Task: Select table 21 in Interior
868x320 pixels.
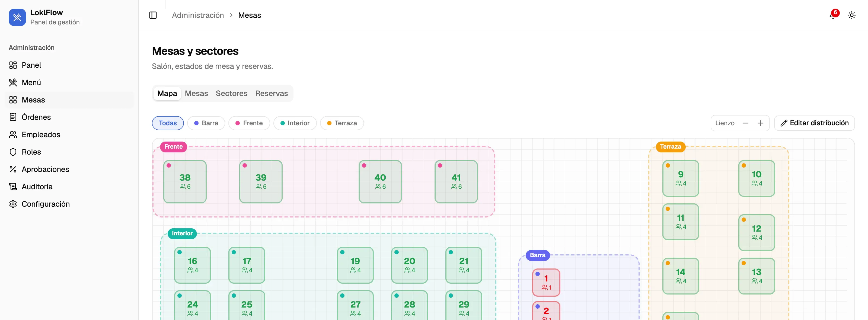Action: coord(464,265)
